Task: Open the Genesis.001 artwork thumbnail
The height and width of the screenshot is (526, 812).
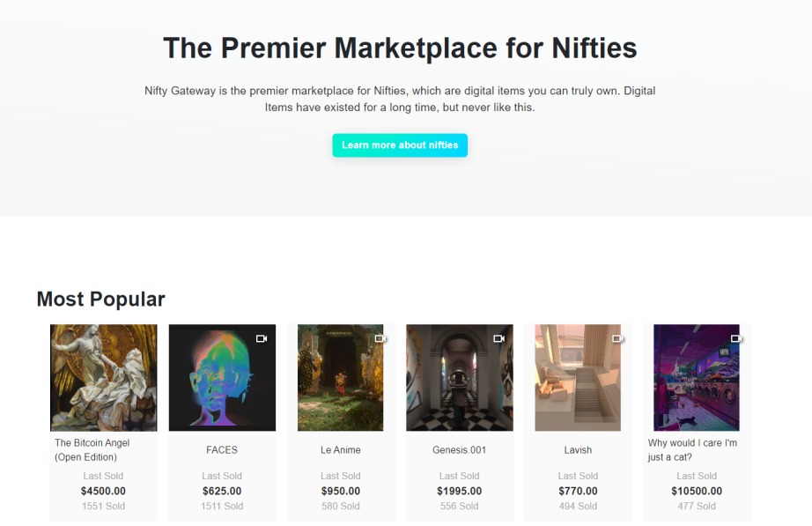Action: click(x=460, y=378)
